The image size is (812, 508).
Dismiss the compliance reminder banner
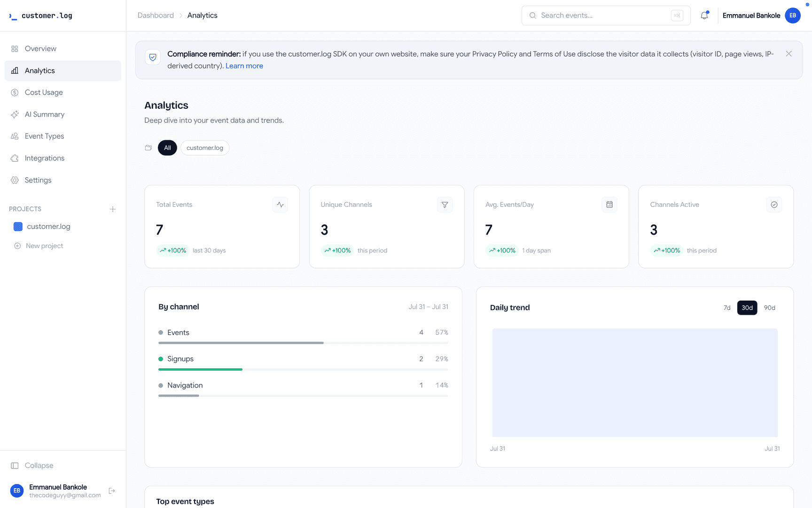pyautogui.click(x=789, y=54)
